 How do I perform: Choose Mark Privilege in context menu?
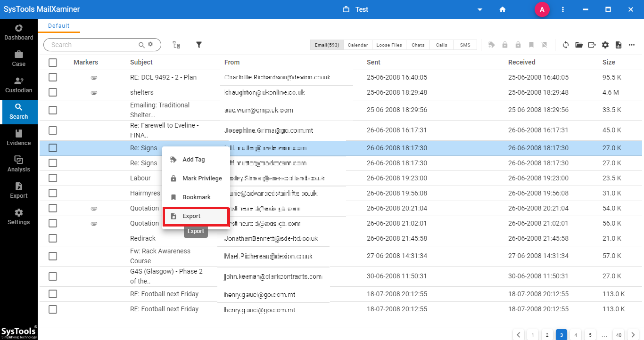196,178
